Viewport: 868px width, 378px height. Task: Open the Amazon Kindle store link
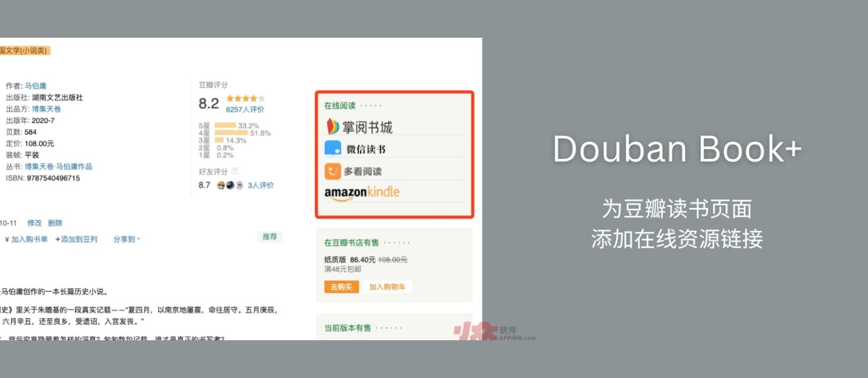point(362,192)
